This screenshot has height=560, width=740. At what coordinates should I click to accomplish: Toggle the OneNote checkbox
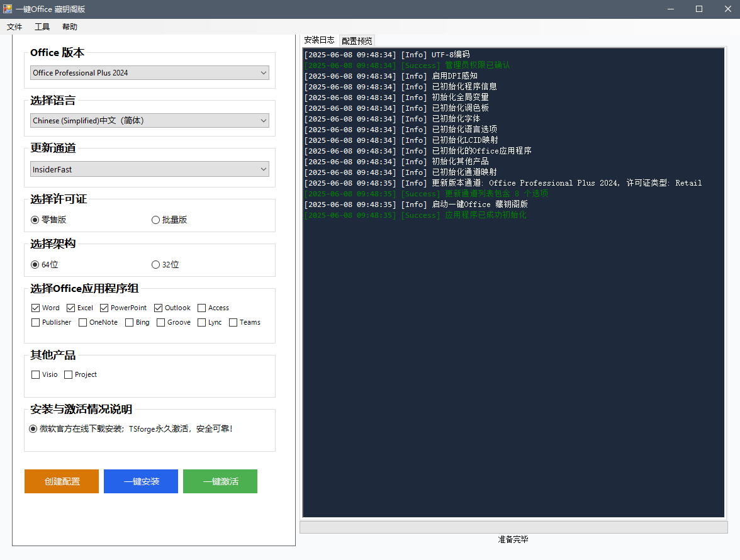pos(82,323)
